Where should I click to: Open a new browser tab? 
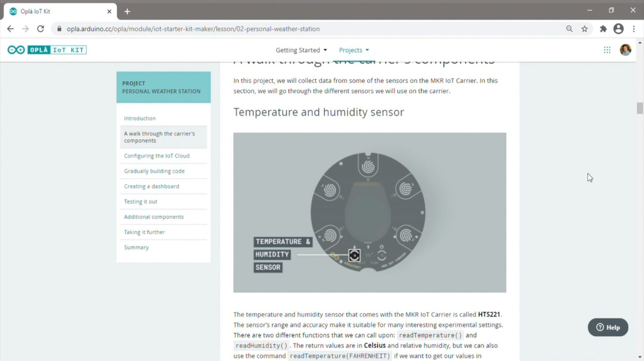pos(127,11)
